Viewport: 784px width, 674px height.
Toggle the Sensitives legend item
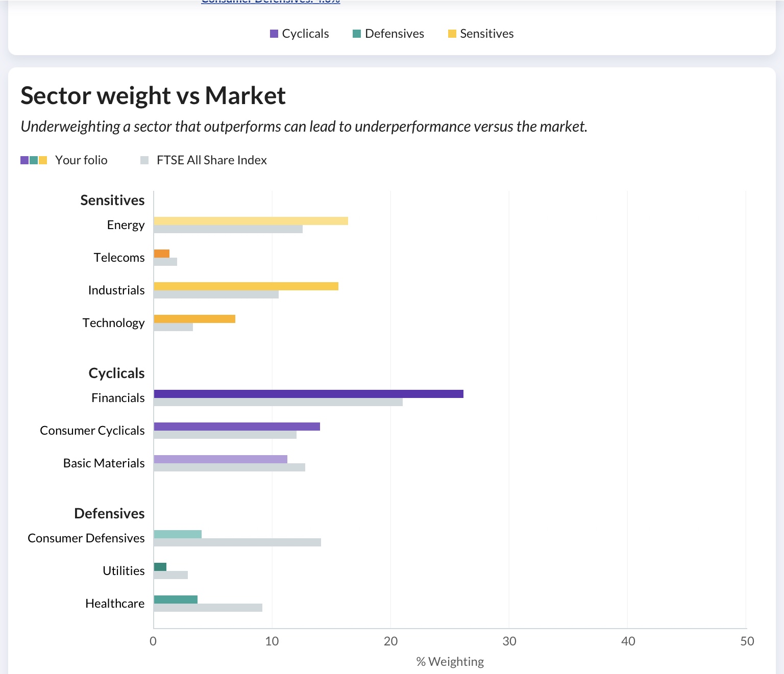coord(481,34)
